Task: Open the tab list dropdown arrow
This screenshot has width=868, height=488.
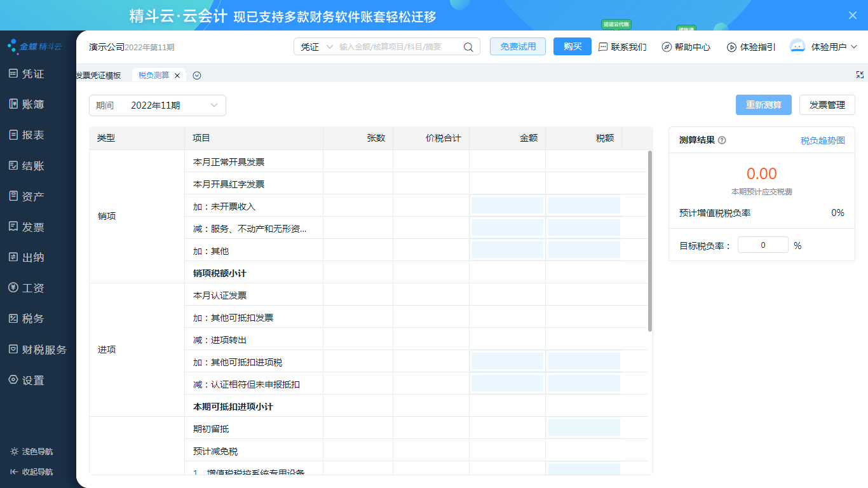Action: tap(197, 76)
